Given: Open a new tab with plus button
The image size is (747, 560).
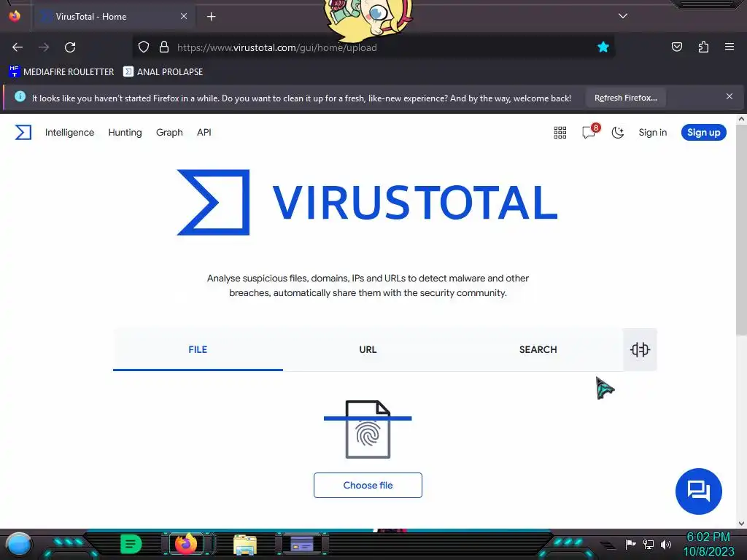Looking at the screenshot, I should tap(211, 17).
